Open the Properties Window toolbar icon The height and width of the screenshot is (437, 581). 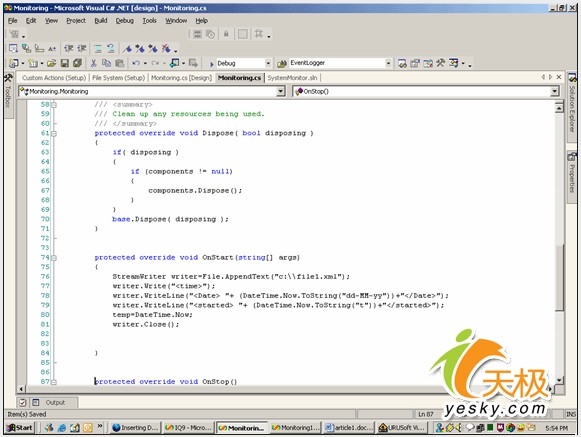pos(415,63)
